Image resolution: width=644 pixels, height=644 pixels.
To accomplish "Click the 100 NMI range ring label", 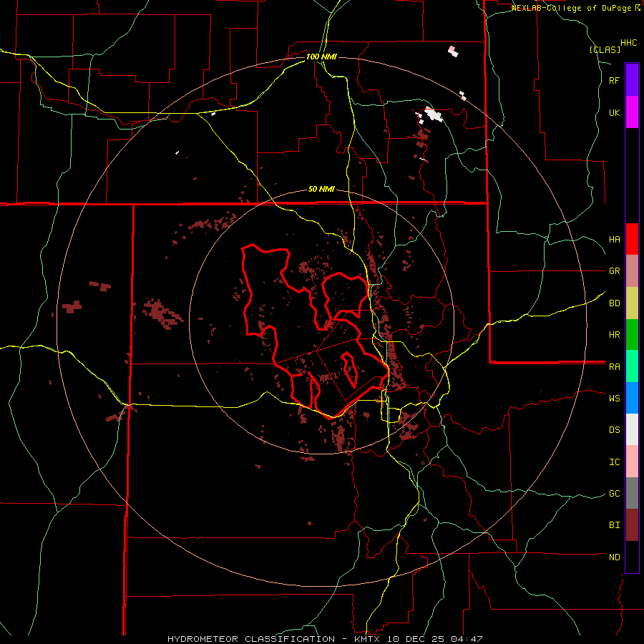I will [x=321, y=57].
